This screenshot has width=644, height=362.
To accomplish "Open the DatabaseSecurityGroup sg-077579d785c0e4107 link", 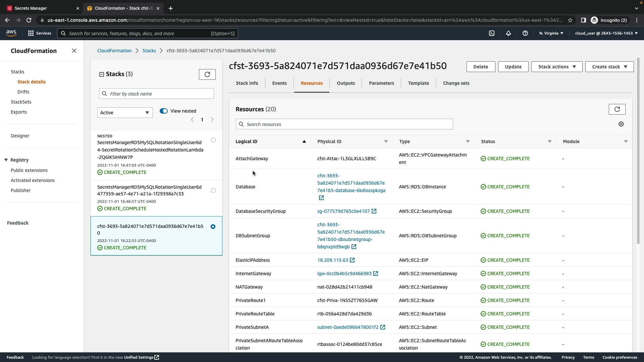I will [x=343, y=211].
